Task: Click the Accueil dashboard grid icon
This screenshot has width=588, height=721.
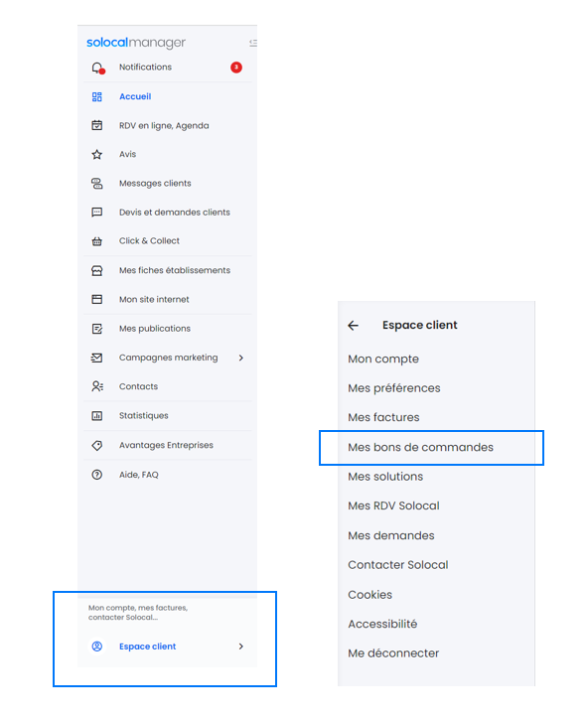Action: tap(97, 96)
